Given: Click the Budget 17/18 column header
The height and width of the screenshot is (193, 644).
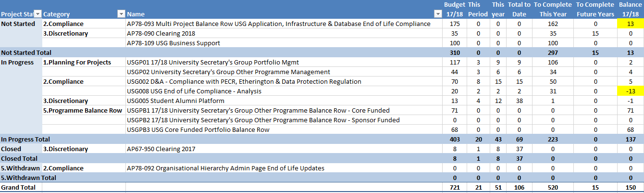Looking at the screenshot, I should point(454,10).
